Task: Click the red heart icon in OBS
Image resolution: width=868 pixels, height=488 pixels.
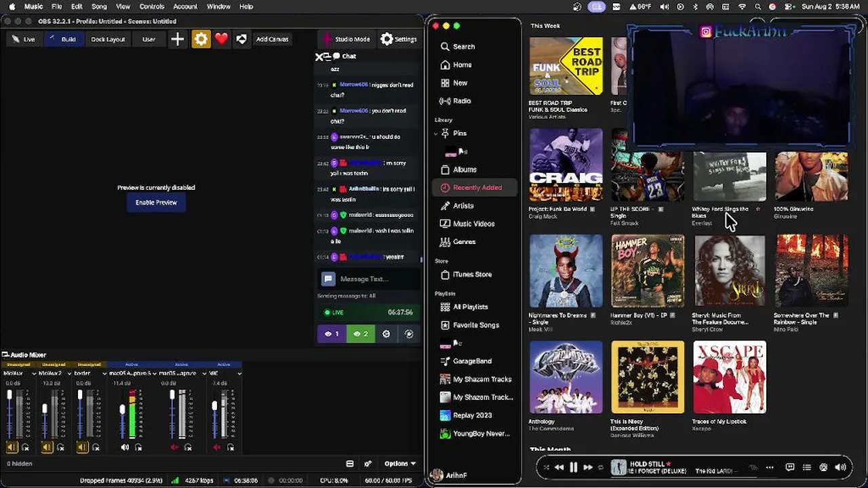Action: pos(222,39)
